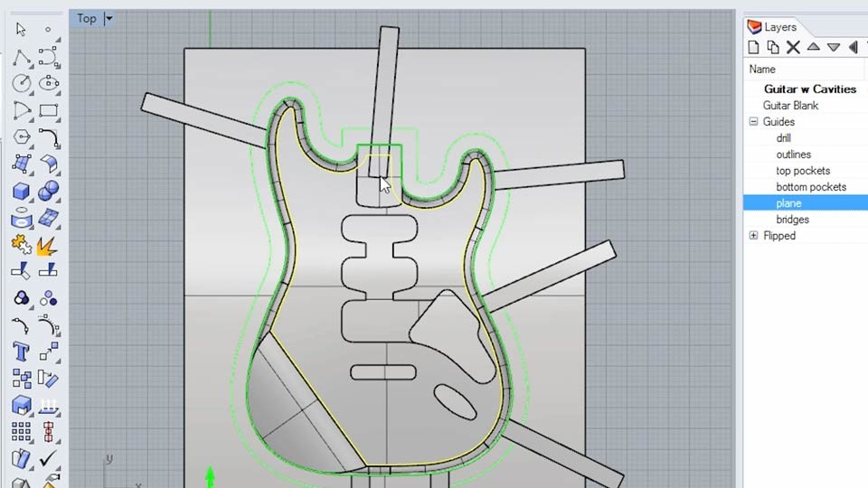Image resolution: width=868 pixels, height=488 pixels.
Task: Click the solid box corner-cut tool icon
Action: [21, 405]
